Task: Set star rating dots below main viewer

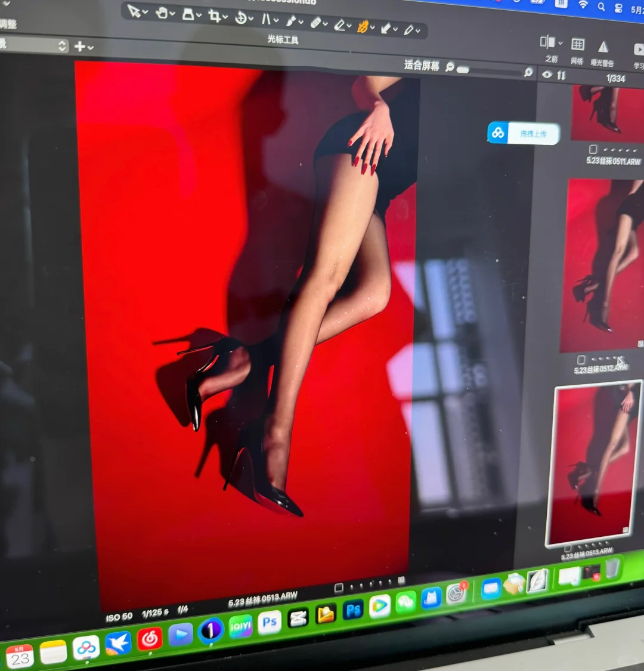Action: 371,585
